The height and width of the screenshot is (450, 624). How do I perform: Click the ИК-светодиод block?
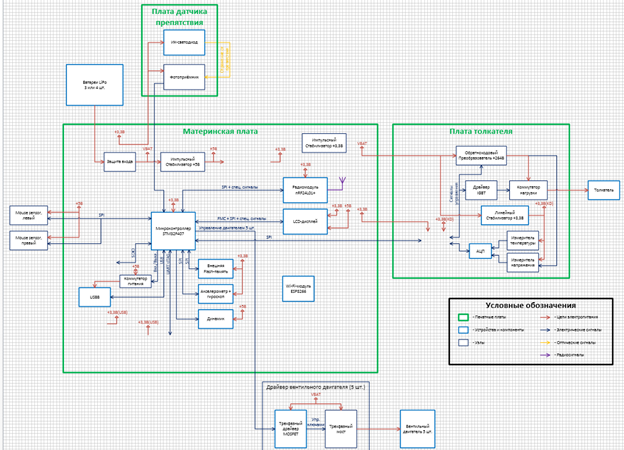click(183, 43)
